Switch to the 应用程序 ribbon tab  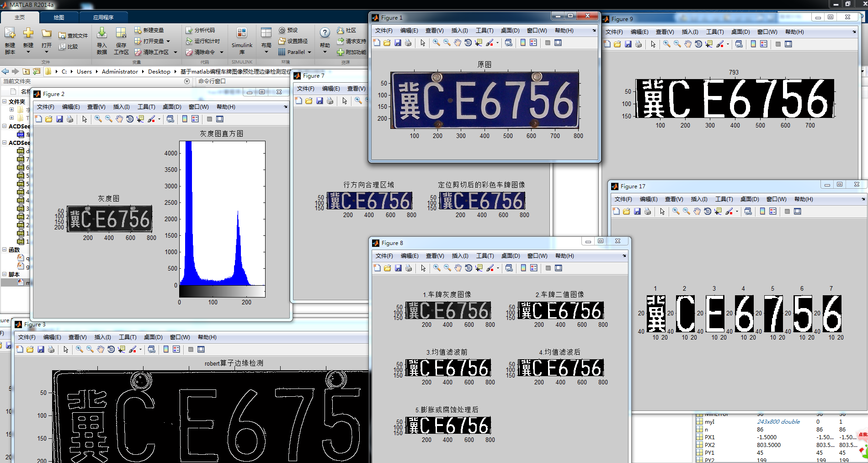(x=103, y=17)
